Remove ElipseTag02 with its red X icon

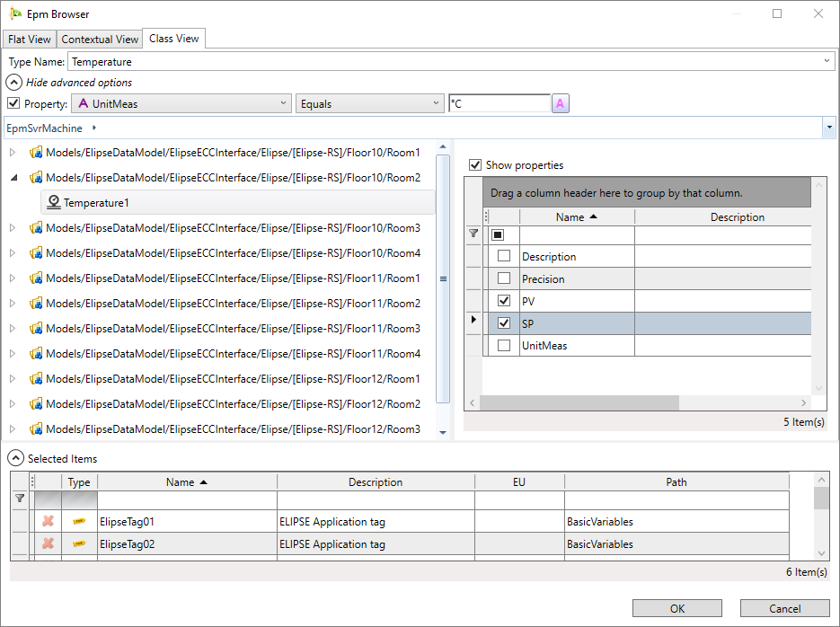pos(48,543)
